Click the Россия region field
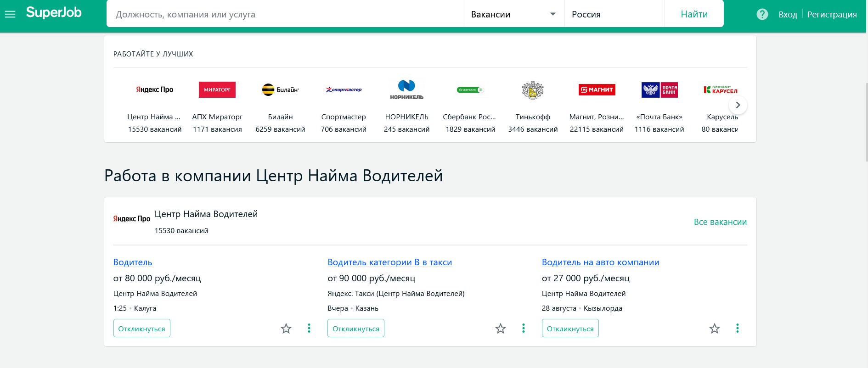This screenshot has height=368, width=868. (614, 14)
